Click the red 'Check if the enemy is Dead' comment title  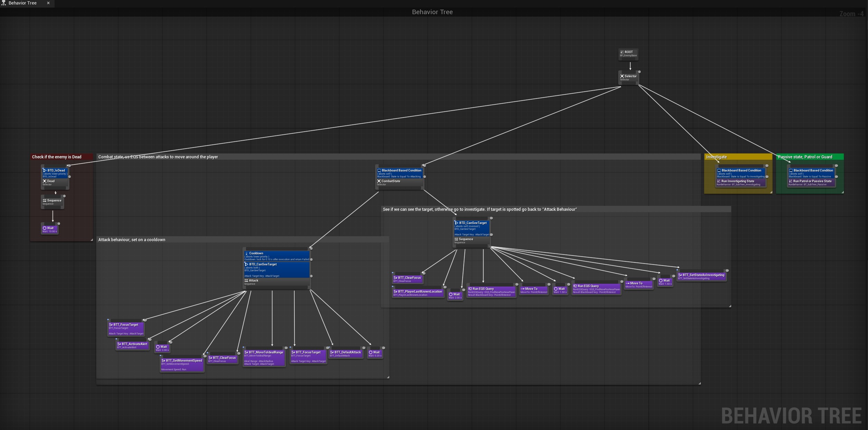tap(57, 157)
